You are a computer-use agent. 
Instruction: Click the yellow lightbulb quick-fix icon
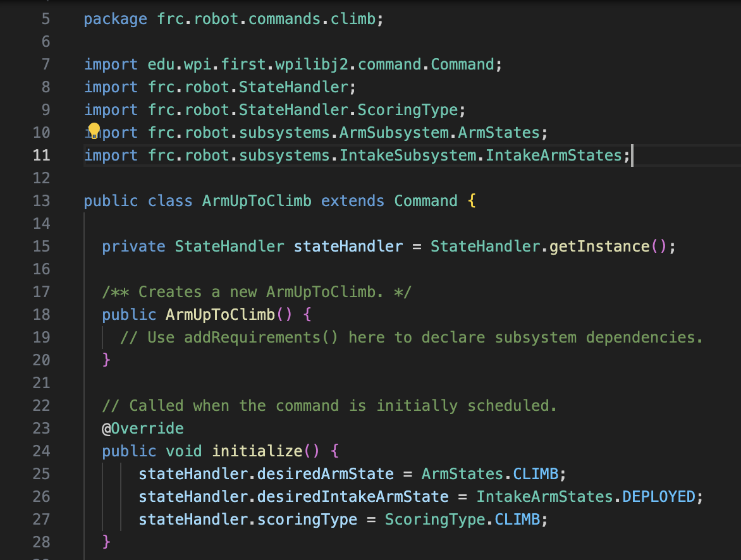(x=94, y=131)
